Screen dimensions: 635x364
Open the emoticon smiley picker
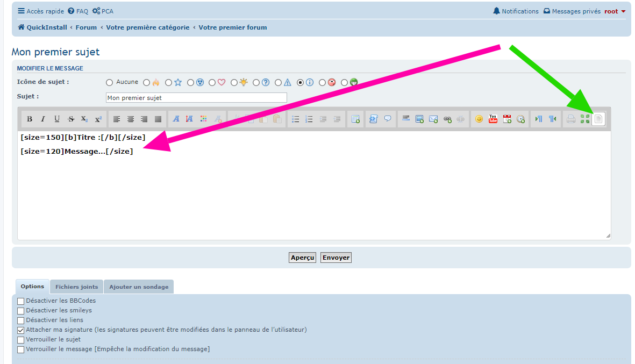click(479, 119)
